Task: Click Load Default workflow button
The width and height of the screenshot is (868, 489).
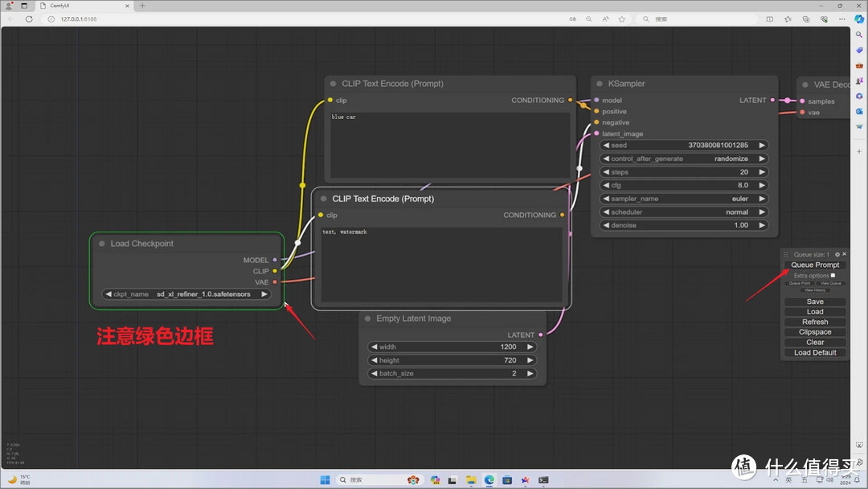Action: click(815, 353)
